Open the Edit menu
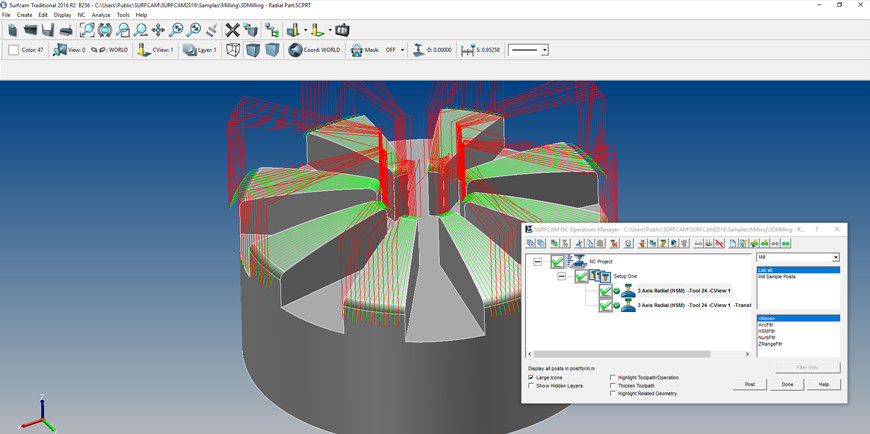This screenshot has height=434, width=870. pos(43,15)
